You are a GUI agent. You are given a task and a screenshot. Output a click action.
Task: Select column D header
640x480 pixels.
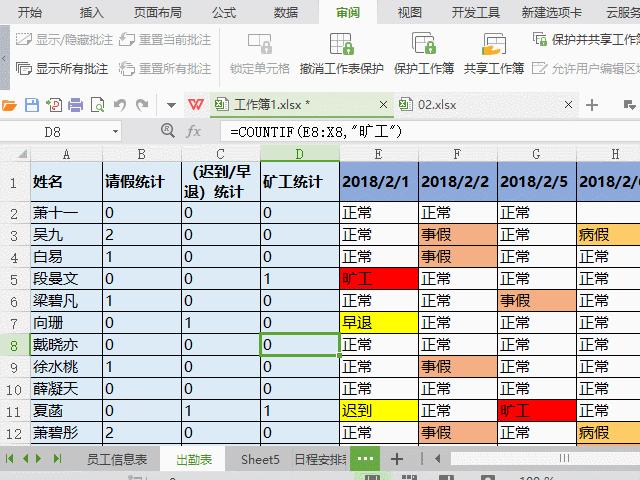[x=300, y=154]
